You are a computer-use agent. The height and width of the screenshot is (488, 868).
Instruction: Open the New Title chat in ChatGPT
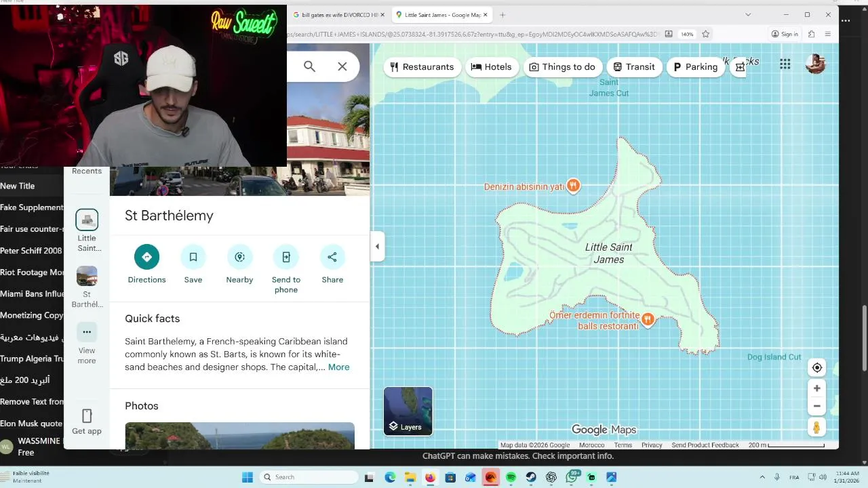point(32,186)
